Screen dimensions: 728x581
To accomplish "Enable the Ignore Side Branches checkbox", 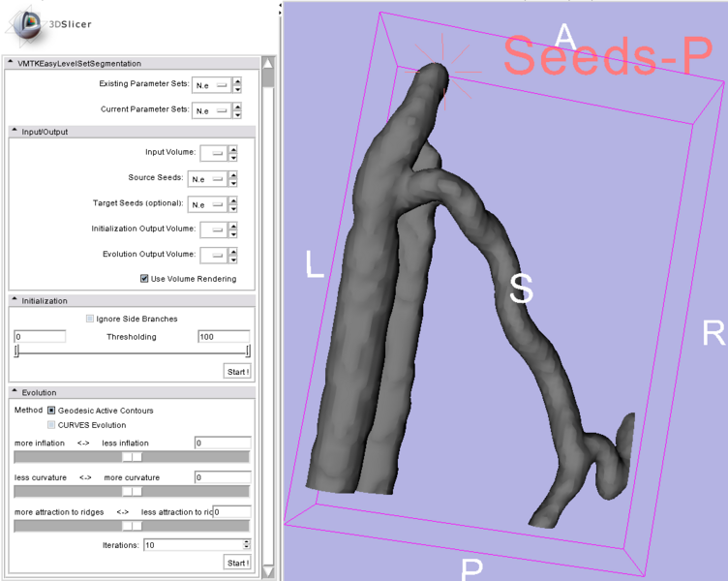I will tap(90, 319).
